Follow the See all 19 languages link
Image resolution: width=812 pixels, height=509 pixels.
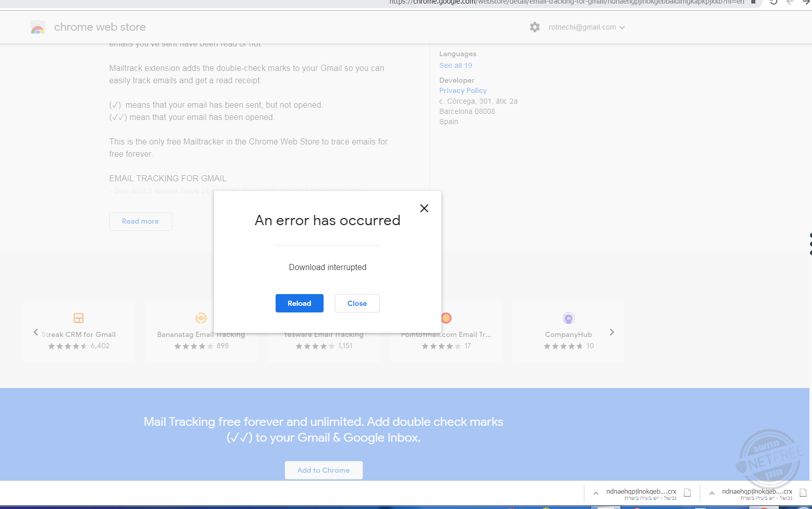(x=456, y=65)
